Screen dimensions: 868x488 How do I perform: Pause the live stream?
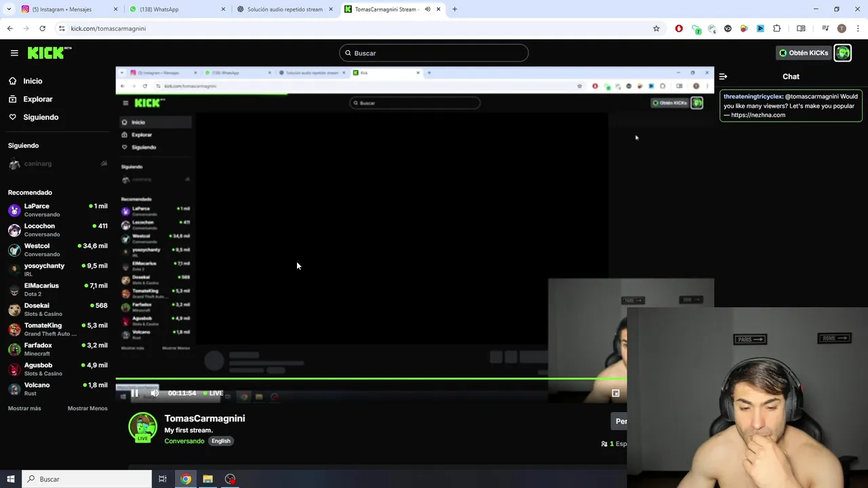tap(134, 393)
